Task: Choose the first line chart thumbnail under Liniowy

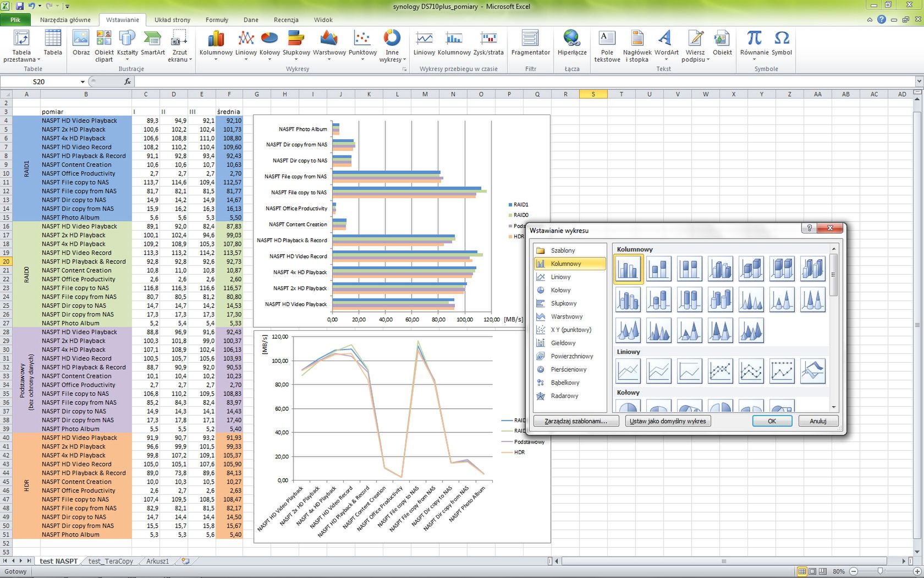Action: [628, 370]
